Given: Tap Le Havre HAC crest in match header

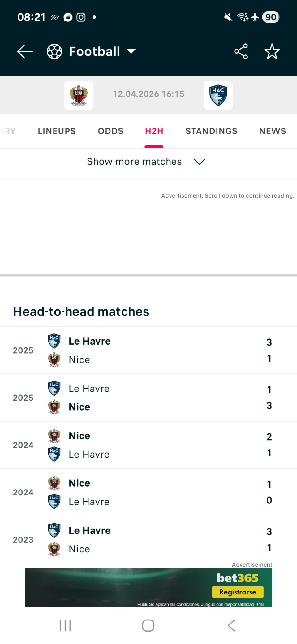Looking at the screenshot, I should tap(218, 95).
